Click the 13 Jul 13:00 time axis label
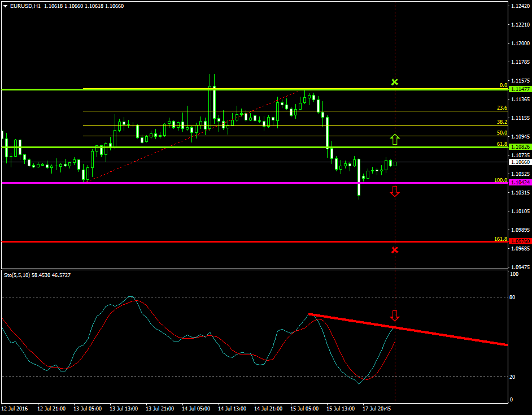Viewport: 532px width, 415px height. (x=124, y=408)
